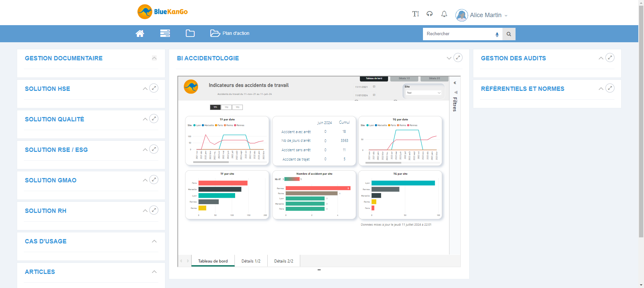The image size is (644, 288).
Task: Select the TF1 toggle button
Action: click(x=215, y=107)
